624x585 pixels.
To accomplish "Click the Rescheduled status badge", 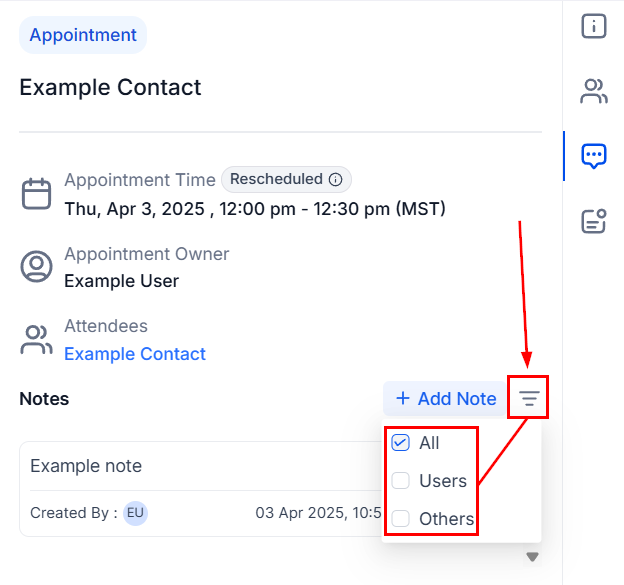I will coord(286,179).
